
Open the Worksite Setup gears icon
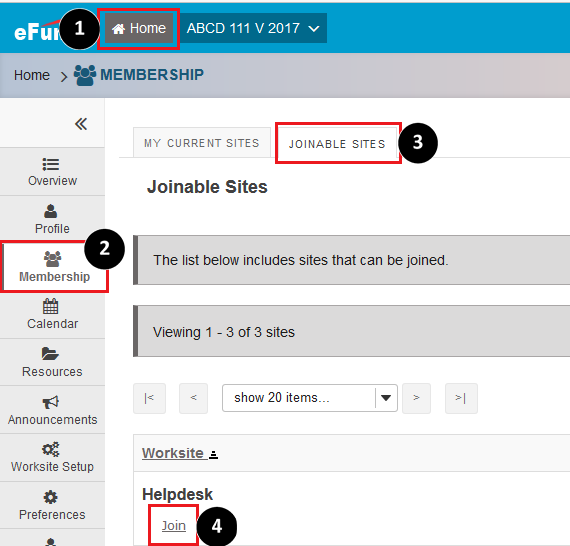(x=51, y=449)
